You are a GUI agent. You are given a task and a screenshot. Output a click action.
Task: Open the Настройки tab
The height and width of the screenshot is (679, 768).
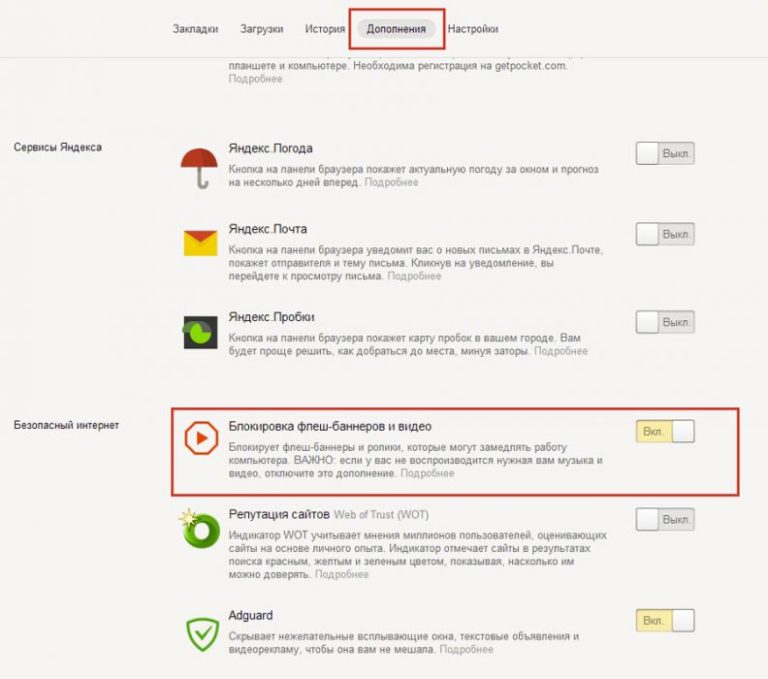coord(473,29)
